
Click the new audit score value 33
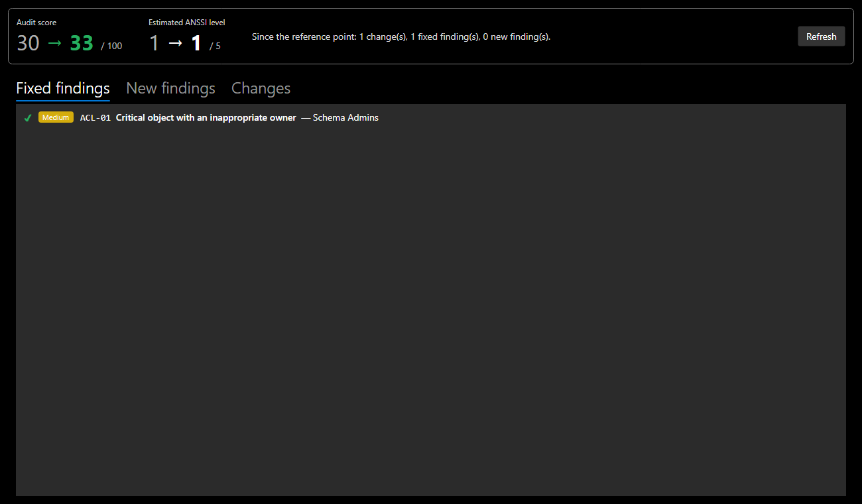[x=82, y=43]
